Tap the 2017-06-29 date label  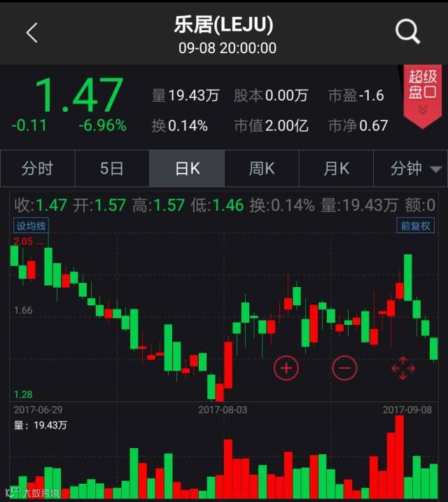[38, 410]
